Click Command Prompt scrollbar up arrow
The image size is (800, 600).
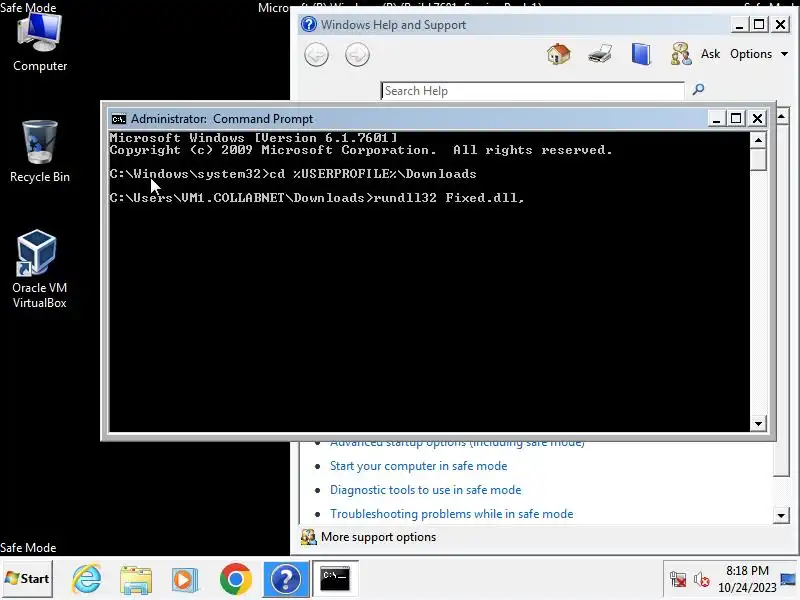point(758,140)
